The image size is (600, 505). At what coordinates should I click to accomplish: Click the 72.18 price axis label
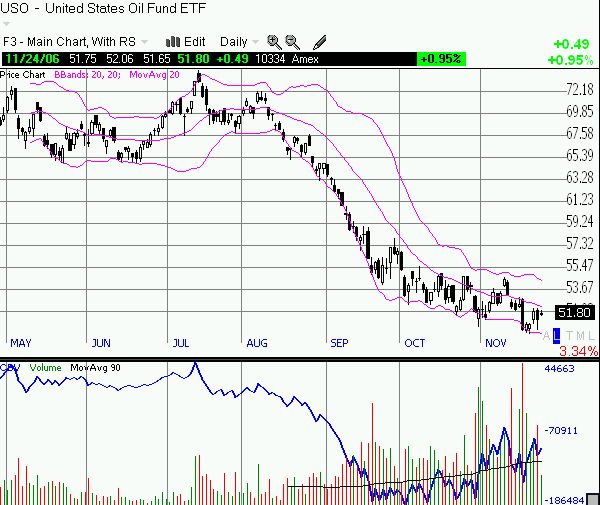[580, 90]
